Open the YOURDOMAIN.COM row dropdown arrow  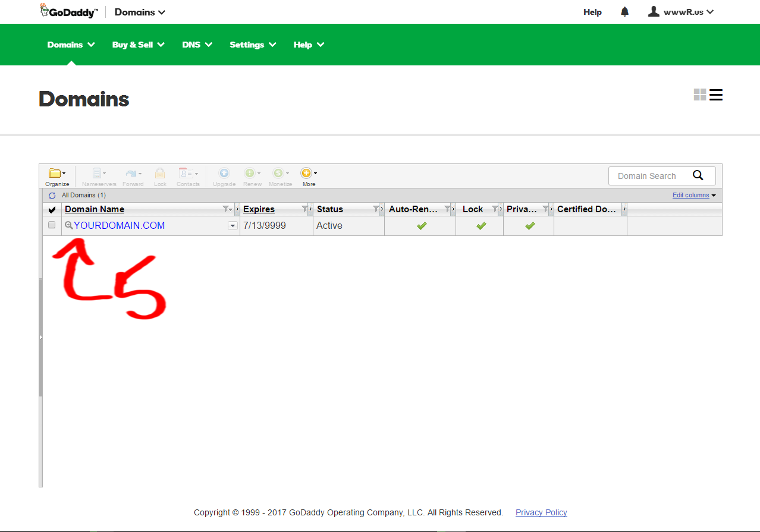pyautogui.click(x=233, y=226)
